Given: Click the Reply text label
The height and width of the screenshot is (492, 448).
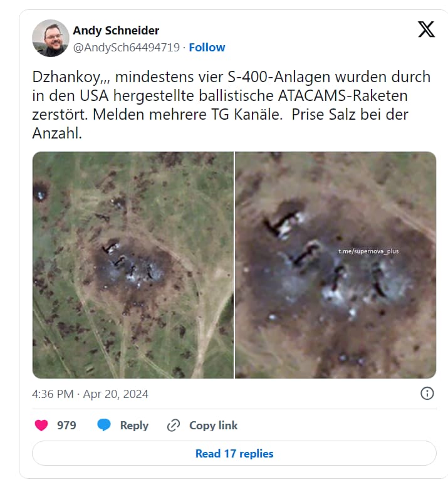Looking at the screenshot, I should tap(134, 426).
